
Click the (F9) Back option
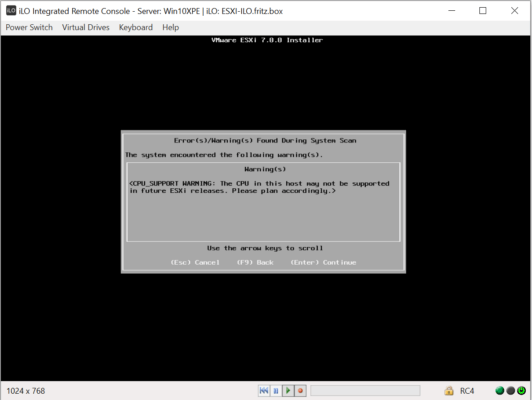pos(255,263)
